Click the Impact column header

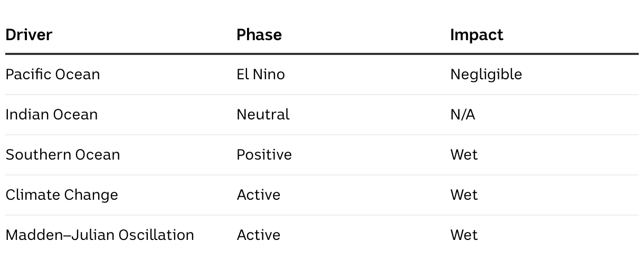(x=476, y=35)
